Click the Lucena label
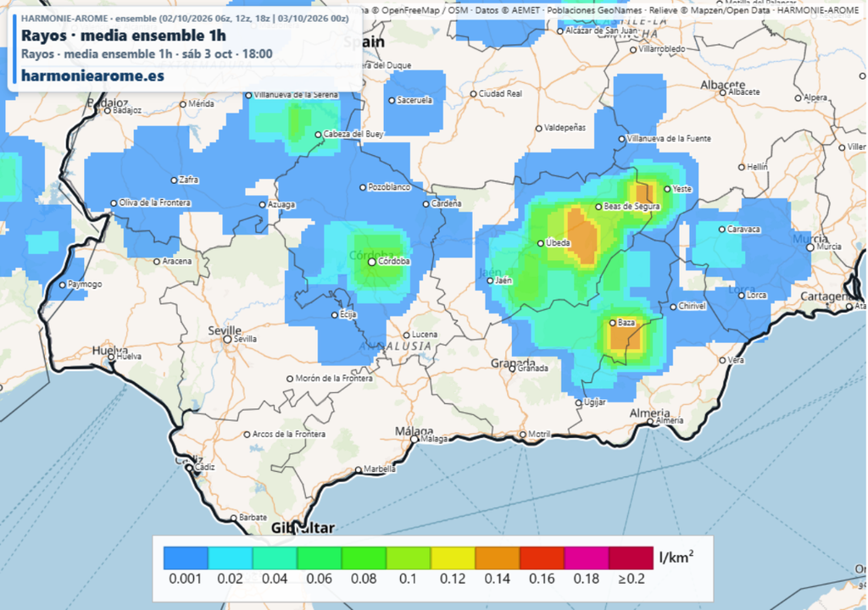868x610 pixels. [x=425, y=335]
